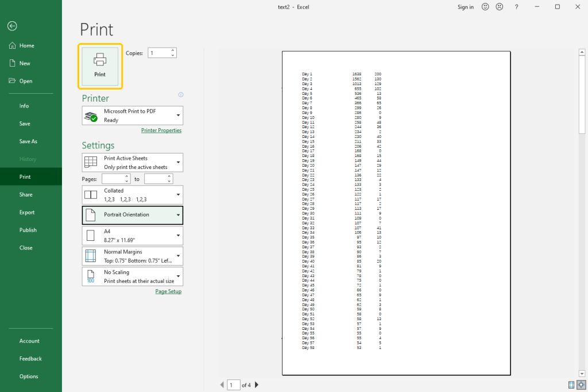Select the Show Margins icon near bottom right
Screen dimensions: 588x392
[571, 385]
